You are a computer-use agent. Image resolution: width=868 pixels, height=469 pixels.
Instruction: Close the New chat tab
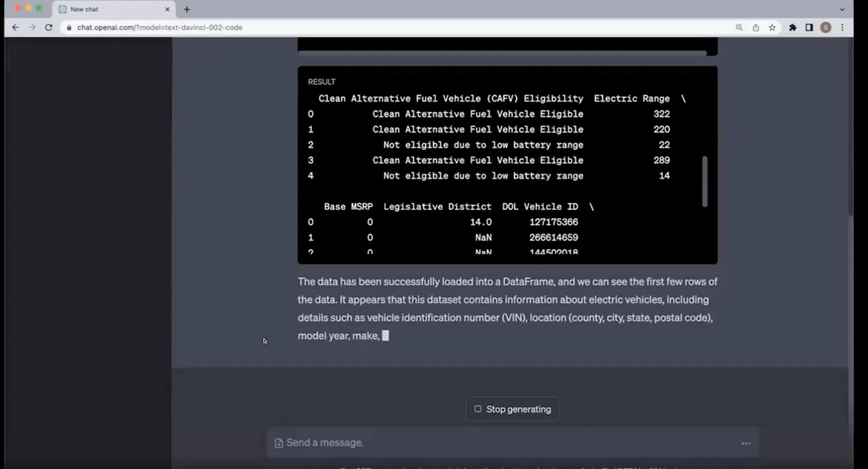(x=167, y=10)
